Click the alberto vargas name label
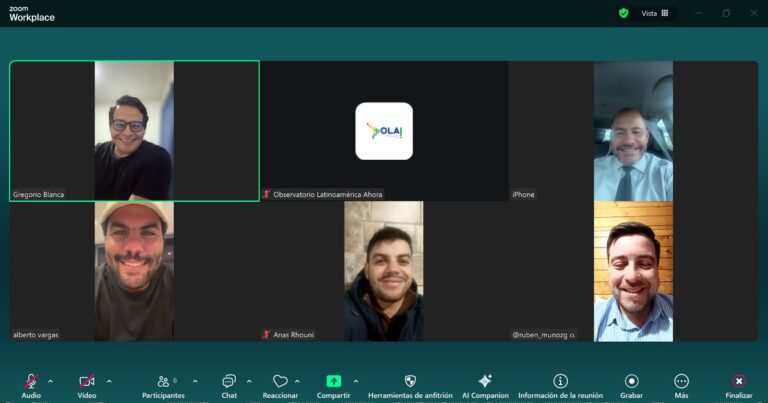The width and height of the screenshot is (768, 403). pos(36,335)
